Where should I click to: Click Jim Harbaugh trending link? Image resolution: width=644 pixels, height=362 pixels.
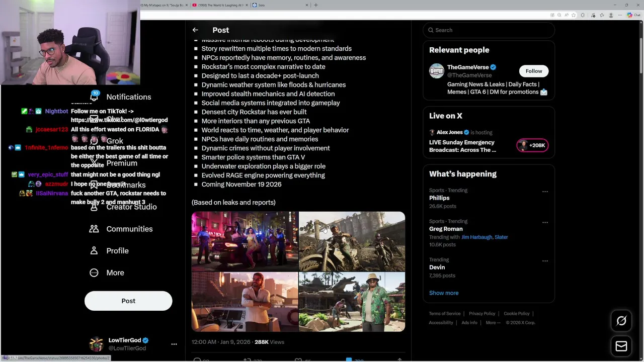tap(477, 237)
